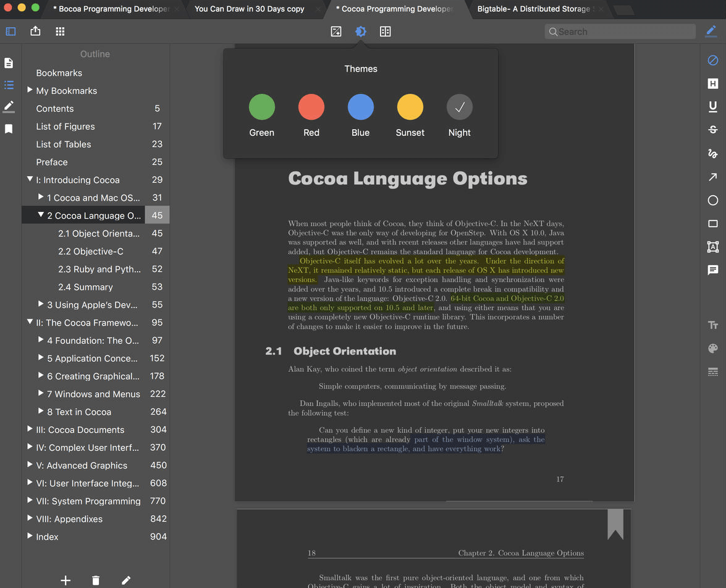
Task: Toggle the sidebar panel icon
Action: tap(11, 31)
